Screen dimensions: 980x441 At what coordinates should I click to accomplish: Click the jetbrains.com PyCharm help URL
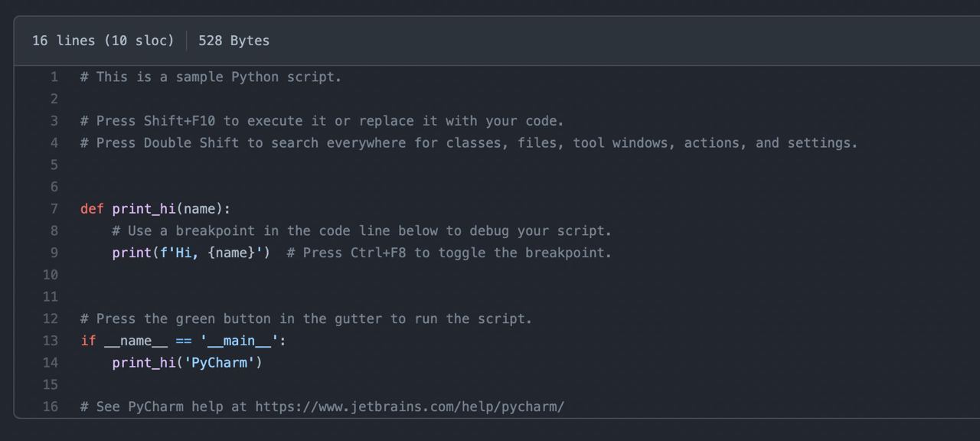tap(410, 407)
